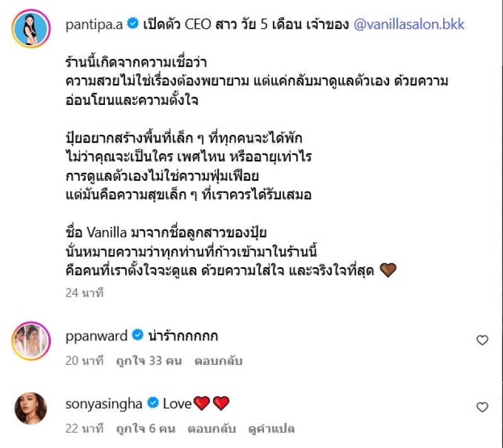Show translation with ดูคำแปล
Viewport: 503px width, 448px height.
(x=271, y=429)
